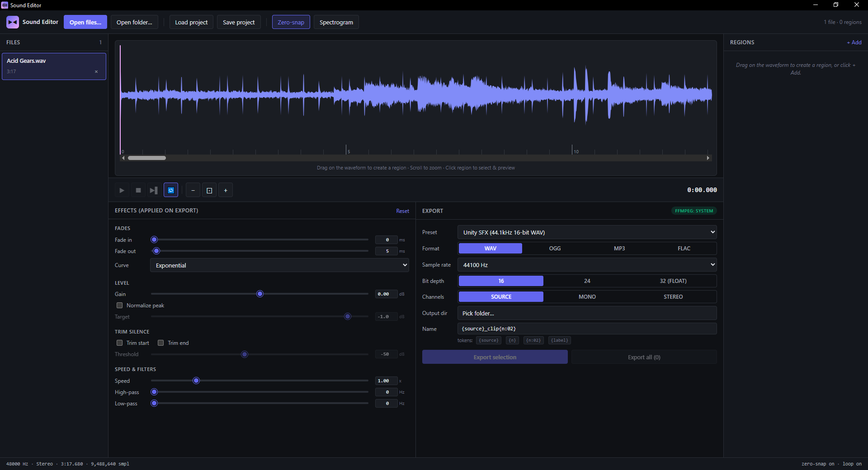Open the fade Curve dropdown

pyautogui.click(x=279, y=265)
